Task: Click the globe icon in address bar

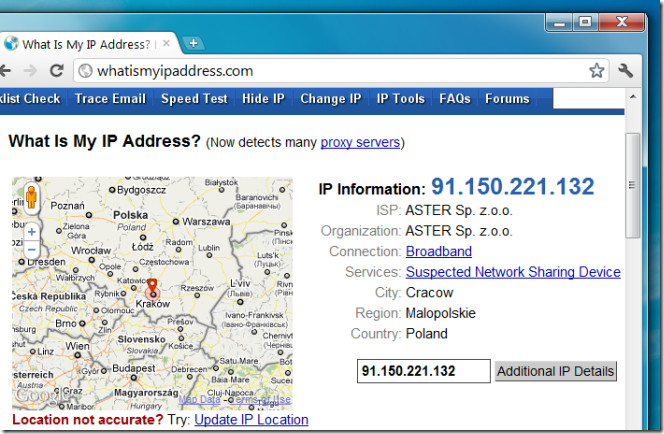Action: (85, 71)
